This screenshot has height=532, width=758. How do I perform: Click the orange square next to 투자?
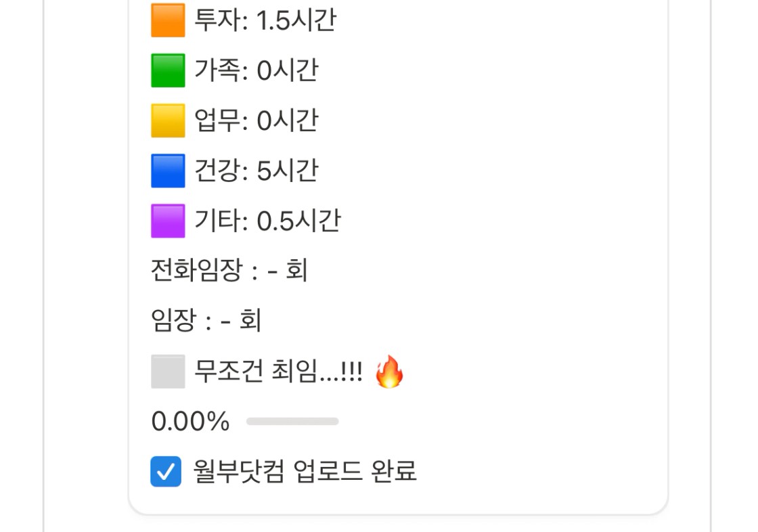168,20
